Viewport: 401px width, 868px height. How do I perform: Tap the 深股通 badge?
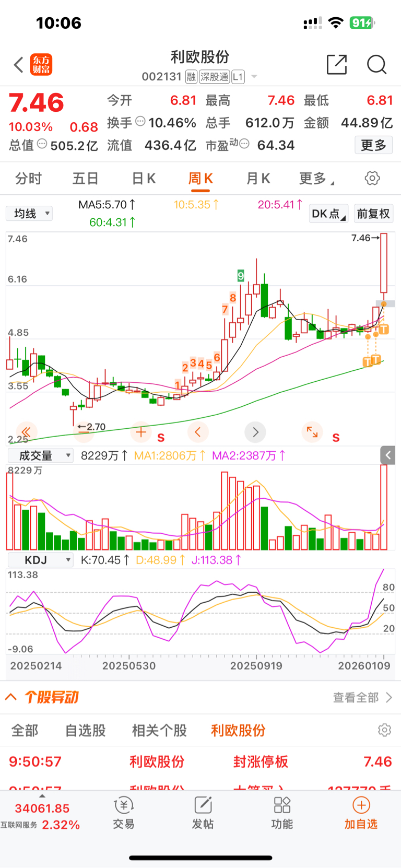(x=214, y=77)
